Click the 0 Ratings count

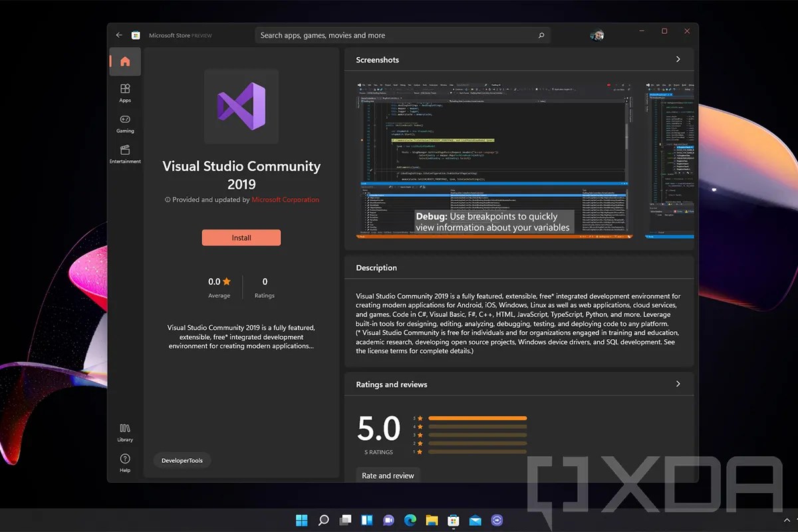[265, 282]
